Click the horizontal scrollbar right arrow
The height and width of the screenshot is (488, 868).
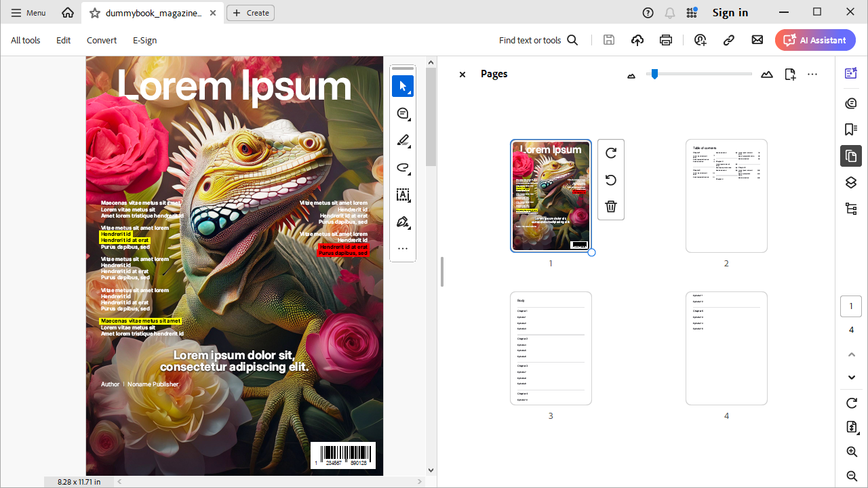(420, 482)
